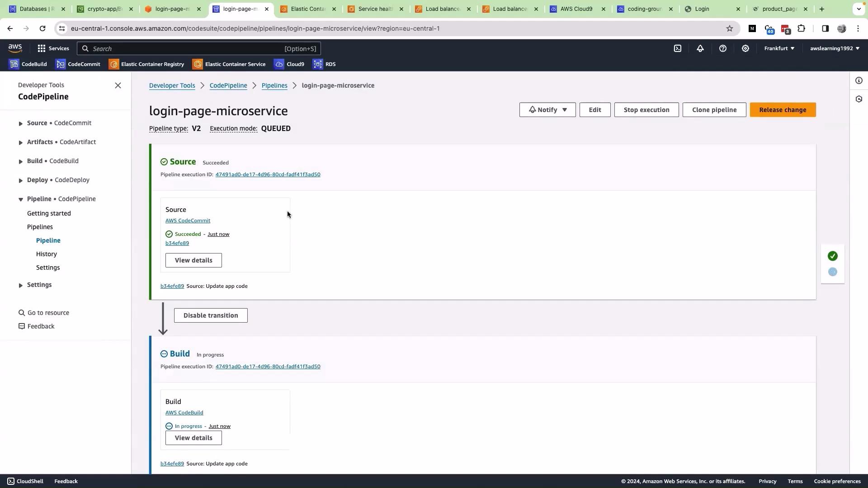Image resolution: width=868 pixels, height=488 pixels.
Task: Launch CloudShell from top bar icon
Action: (678, 48)
